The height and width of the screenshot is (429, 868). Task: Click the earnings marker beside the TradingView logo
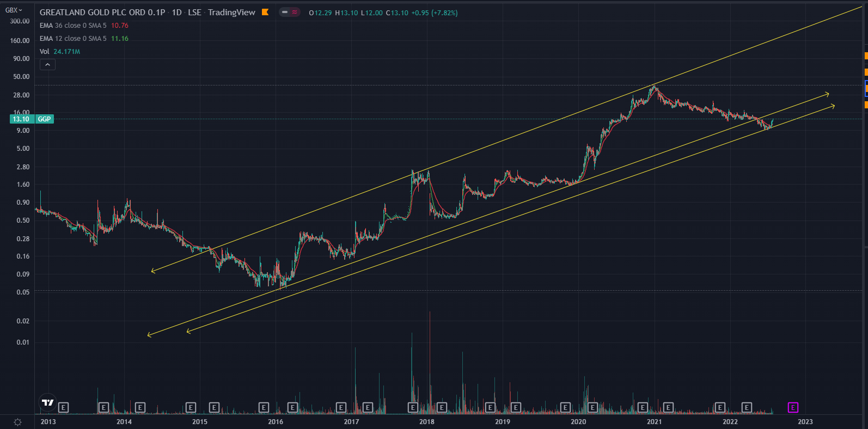63,407
